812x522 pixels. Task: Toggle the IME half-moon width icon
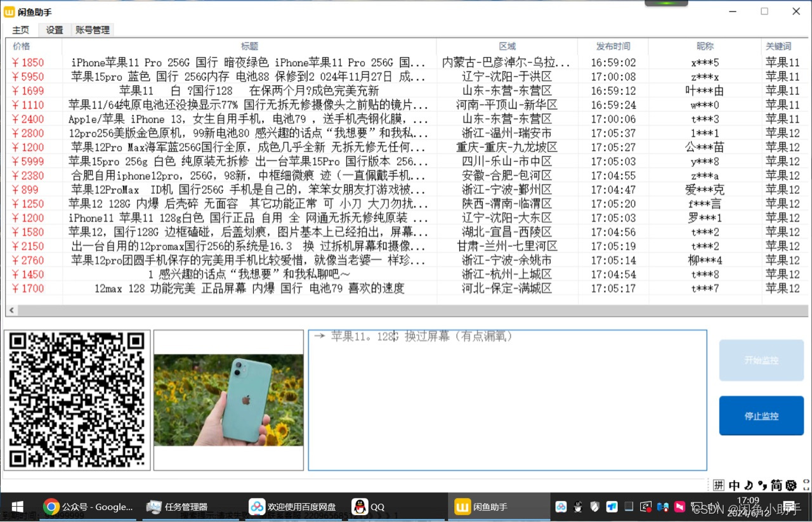[749, 485]
